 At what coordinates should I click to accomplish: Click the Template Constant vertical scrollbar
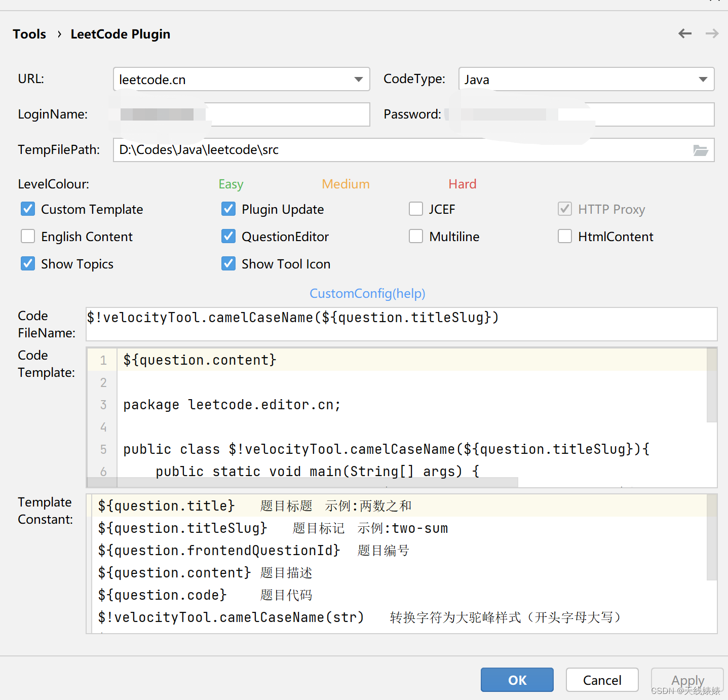click(x=712, y=537)
